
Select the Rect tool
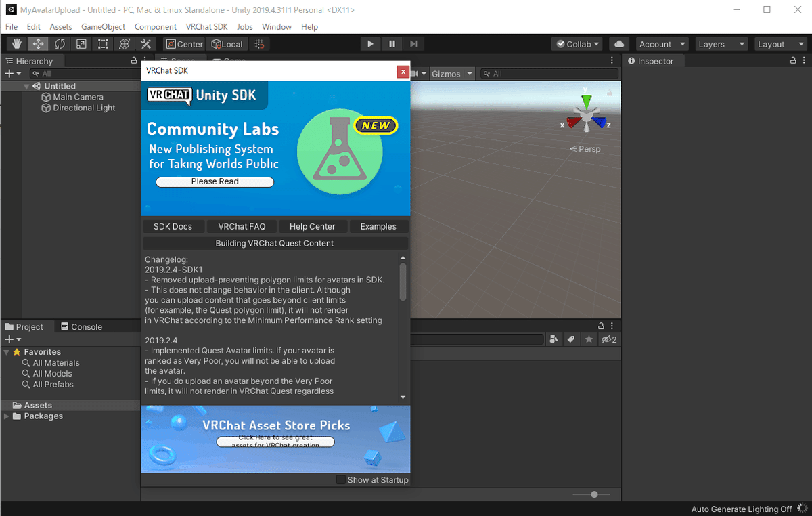103,44
